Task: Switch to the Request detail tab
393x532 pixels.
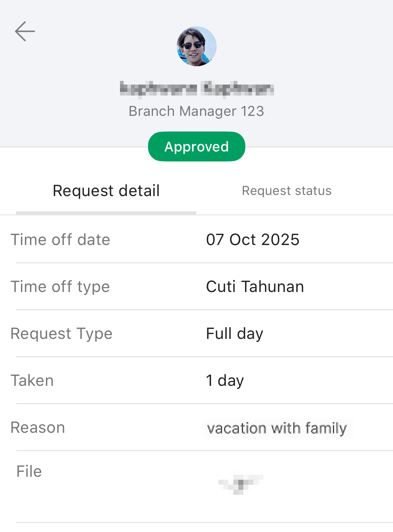Action: (x=106, y=191)
